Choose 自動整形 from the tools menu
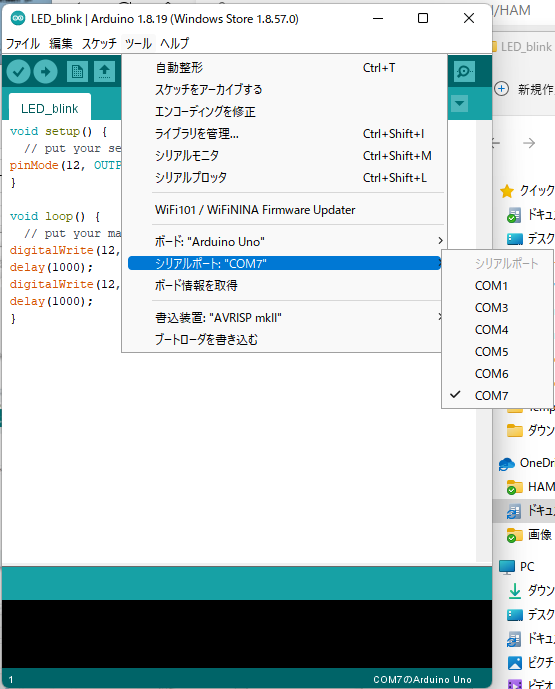 (285, 68)
